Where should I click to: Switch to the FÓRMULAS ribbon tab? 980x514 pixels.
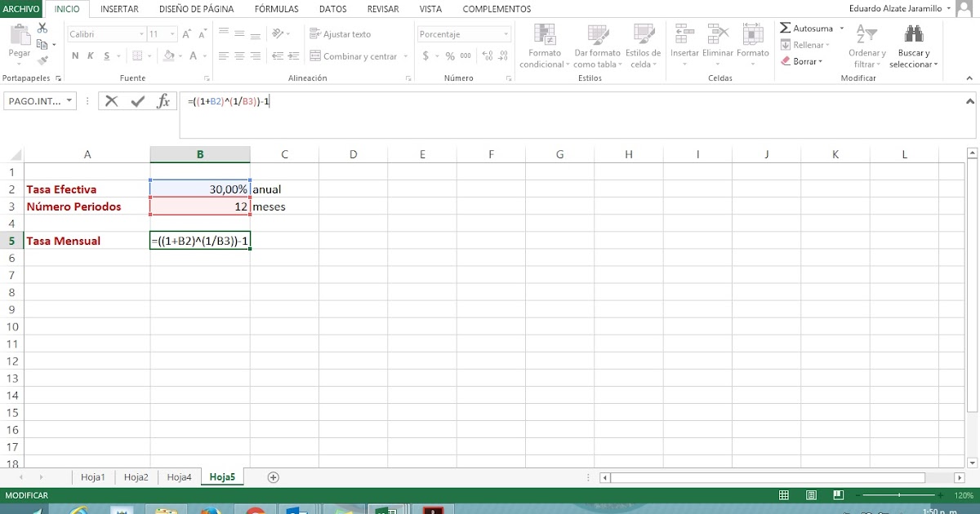click(276, 9)
